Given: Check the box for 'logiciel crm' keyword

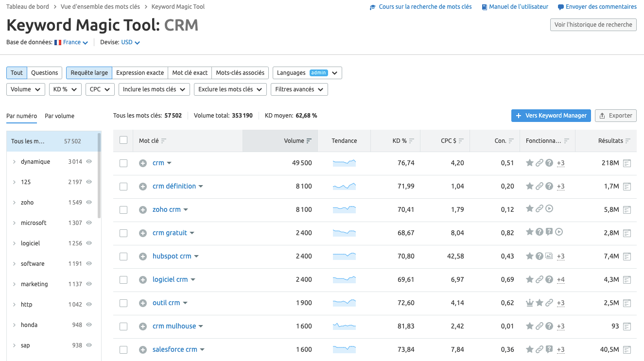Looking at the screenshot, I should click(123, 280).
